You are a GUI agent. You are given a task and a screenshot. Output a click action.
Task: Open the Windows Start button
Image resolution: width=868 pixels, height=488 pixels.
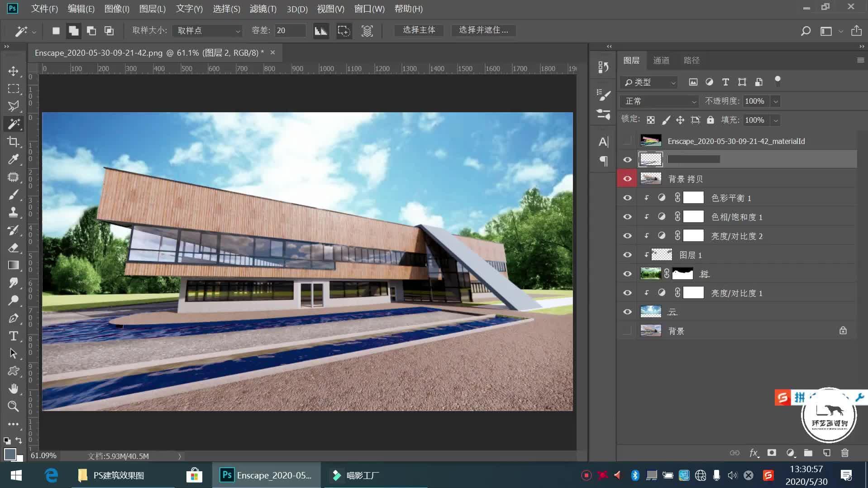[16, 475]
